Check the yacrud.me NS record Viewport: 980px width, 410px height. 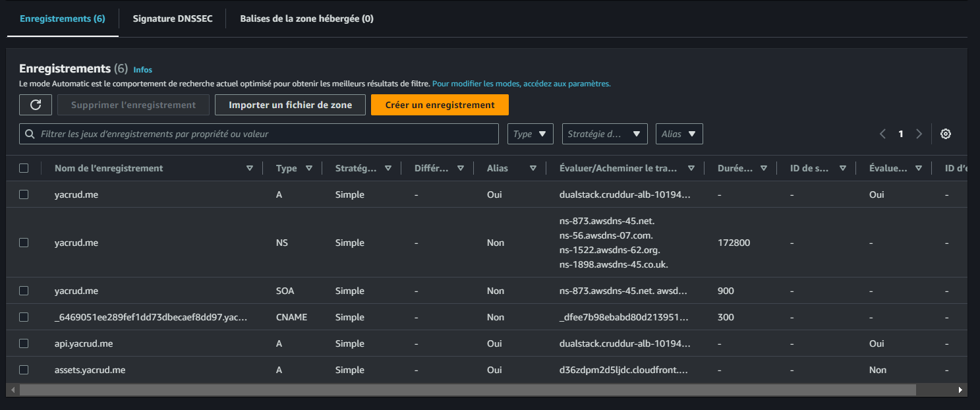coord(24,243)
